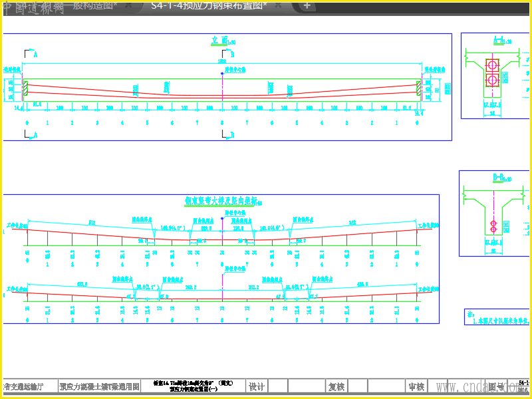Select tendon ducts in B-B section

pyautogui.click(x=493, y=227)
